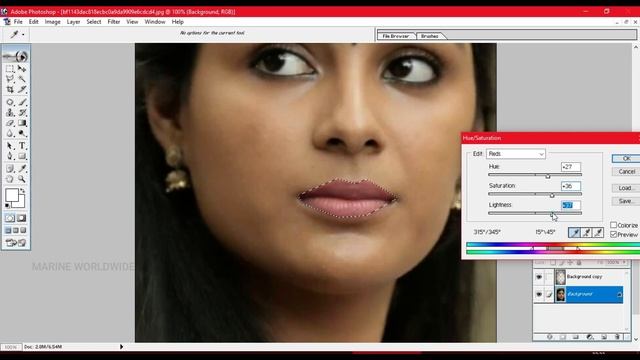
Task: Click the foreground color swatch
Action: coord(12,195)
